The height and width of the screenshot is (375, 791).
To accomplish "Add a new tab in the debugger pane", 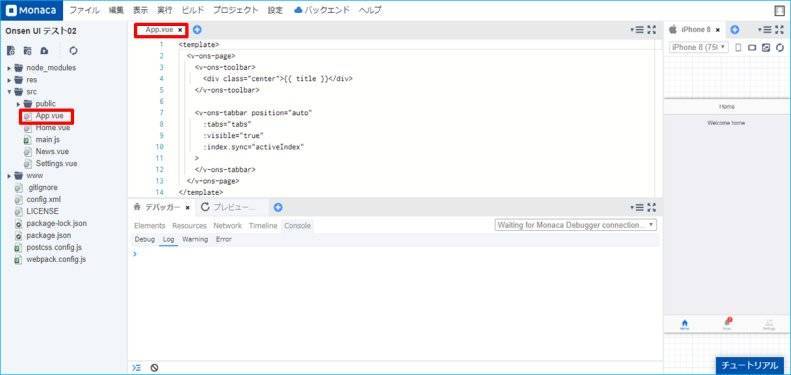I will (x=278, y=207).
